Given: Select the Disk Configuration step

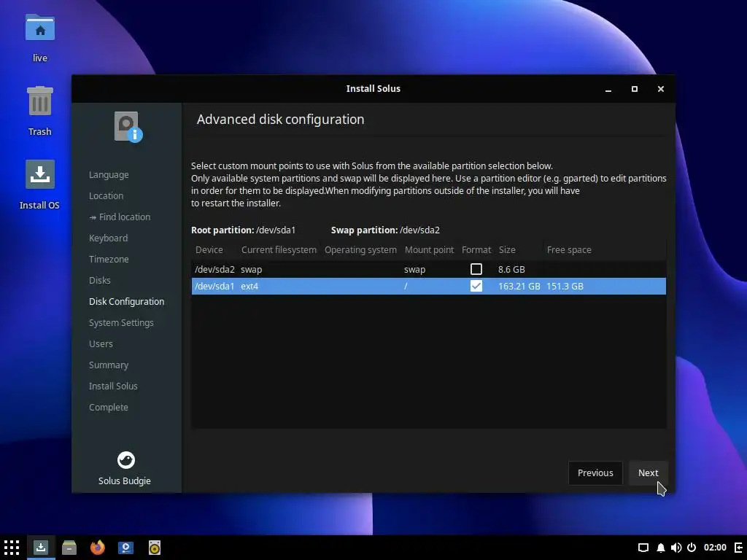Looking at the screenshot, I should [126, 301].
